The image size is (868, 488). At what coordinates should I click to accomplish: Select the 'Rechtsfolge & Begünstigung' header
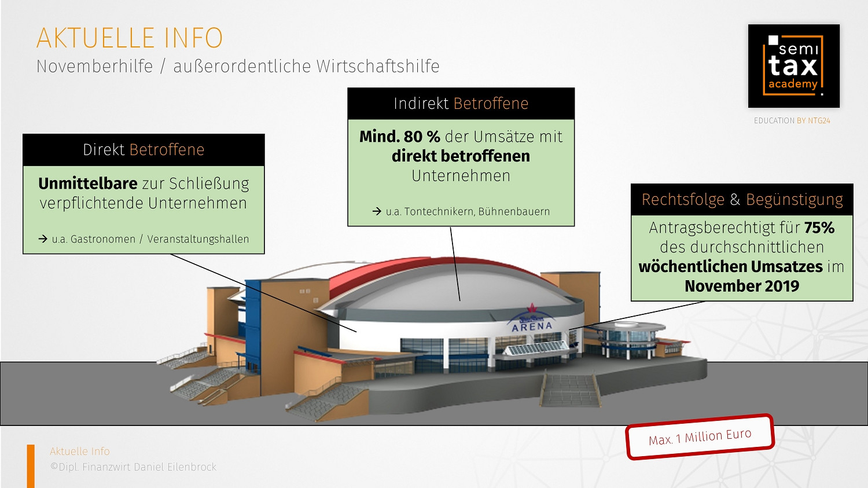click(742, 200)
